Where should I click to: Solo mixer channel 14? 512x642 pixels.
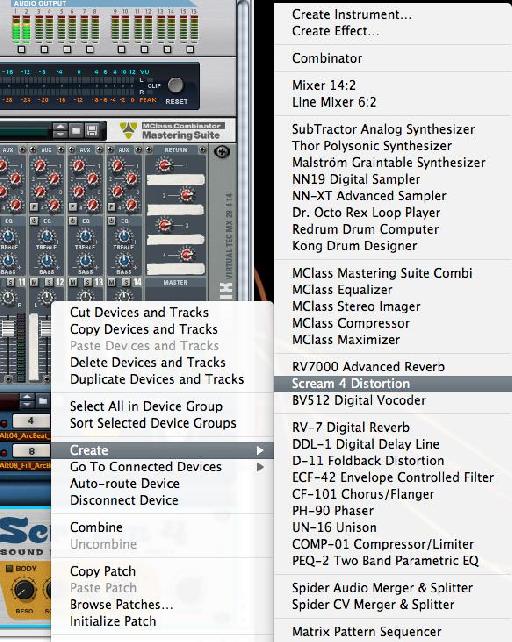coord(126,282)
